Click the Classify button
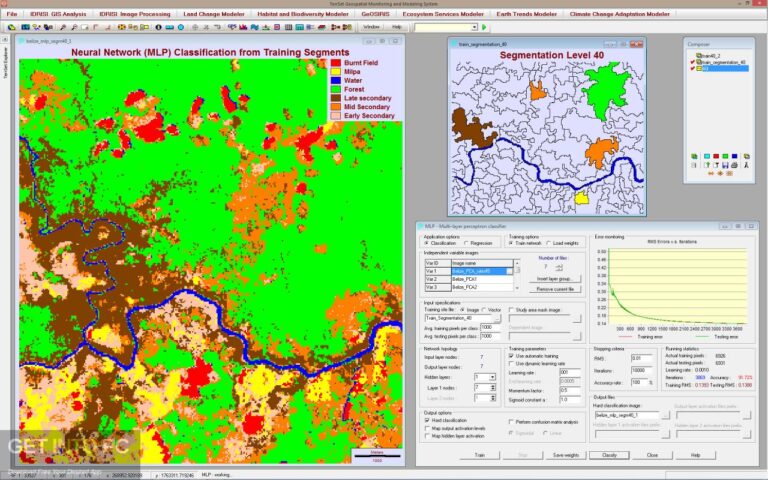The width and height of the screenshot is (768, 480). point(609,455)
